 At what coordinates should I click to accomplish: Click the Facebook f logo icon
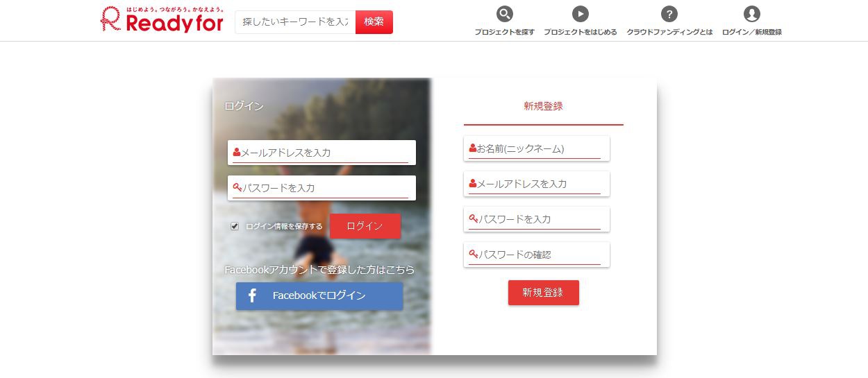(x=252, y=296)
